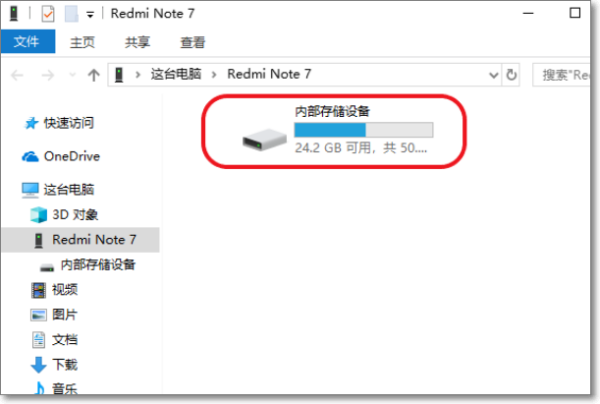Viewport: 600px width, 404px height.
Task: Open the 查看 ribbon tab
Action: (192, 42)
